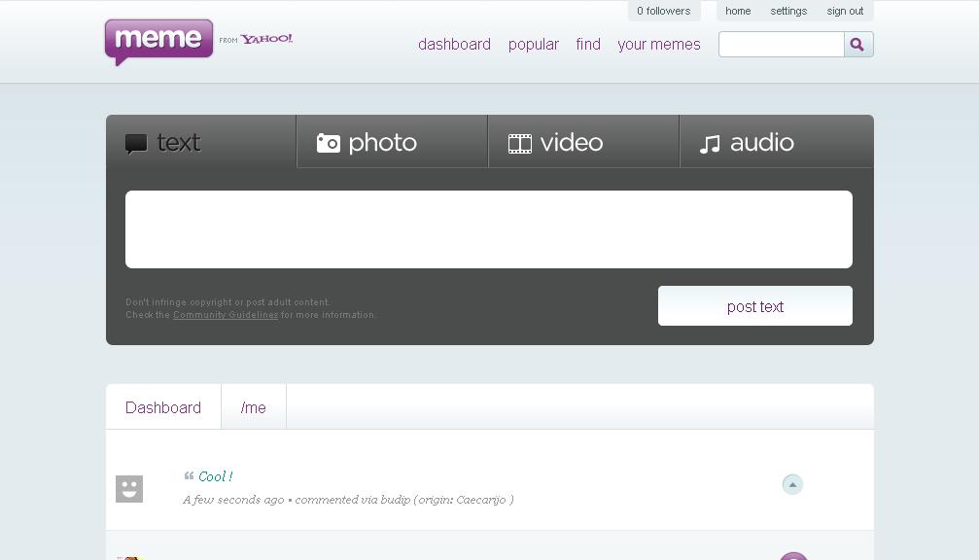Screen dimensions: 979x560
Task: Switch to the /me feed tab
Action: click(254, 407)
